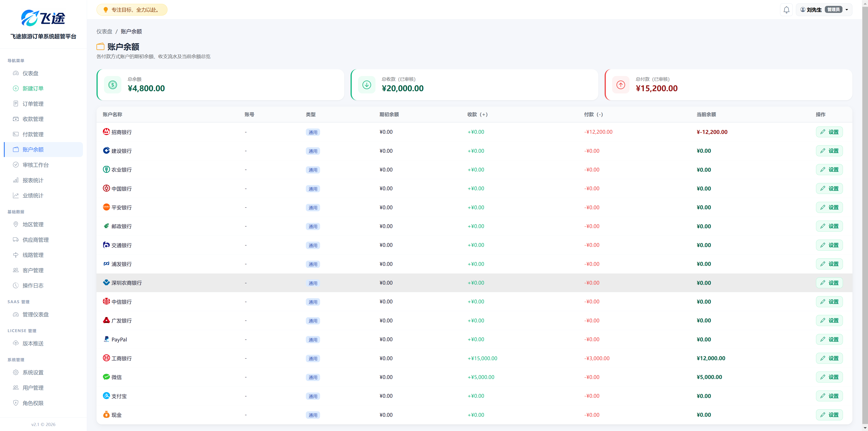Click the wallet icon beside 账户余额 title

[100, 47]
